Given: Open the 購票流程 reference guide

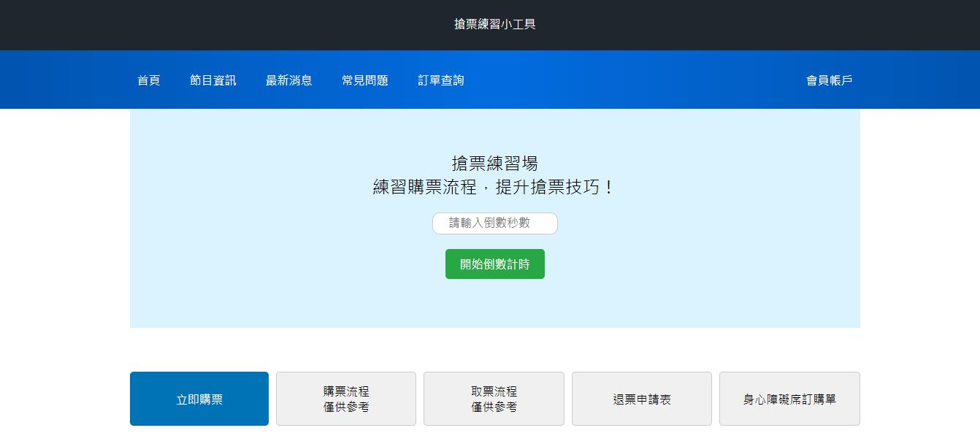Looking at the screenshot, I should [345, 399].
